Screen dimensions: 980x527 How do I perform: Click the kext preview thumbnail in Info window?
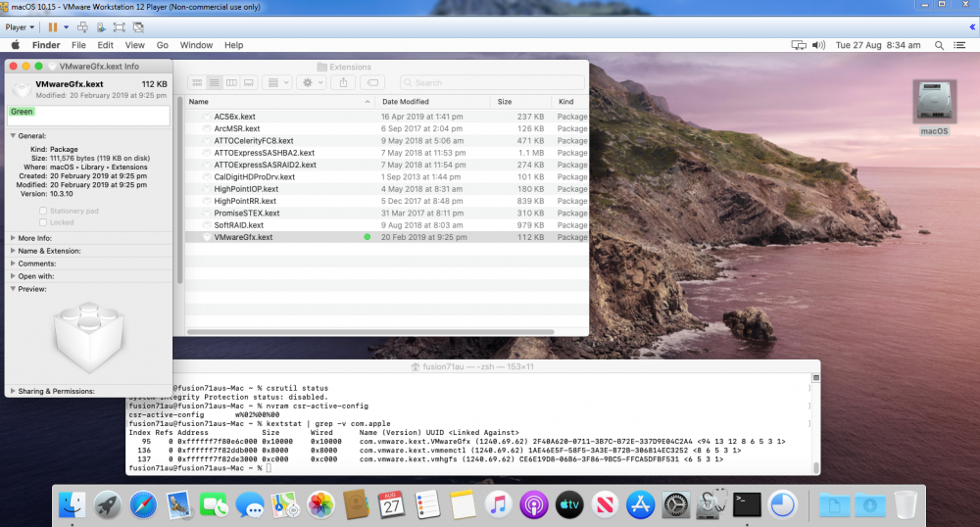[x=89, y=337]
